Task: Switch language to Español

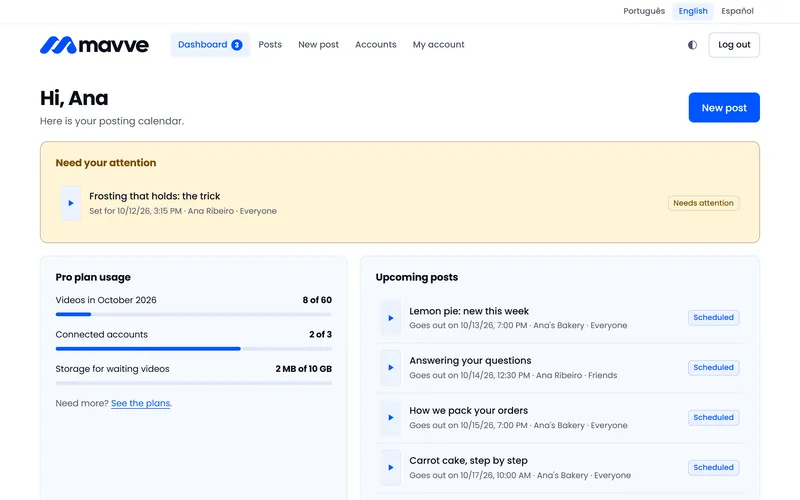Action: point(737,11)
